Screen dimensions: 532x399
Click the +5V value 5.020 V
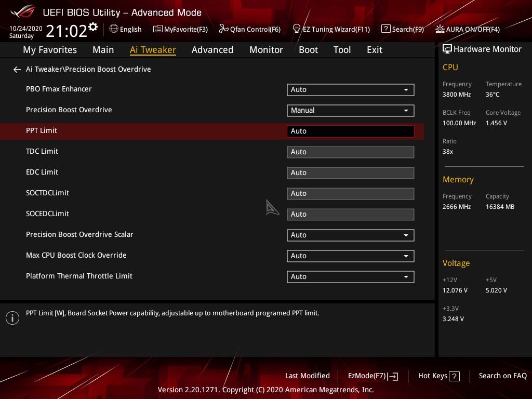496,290
